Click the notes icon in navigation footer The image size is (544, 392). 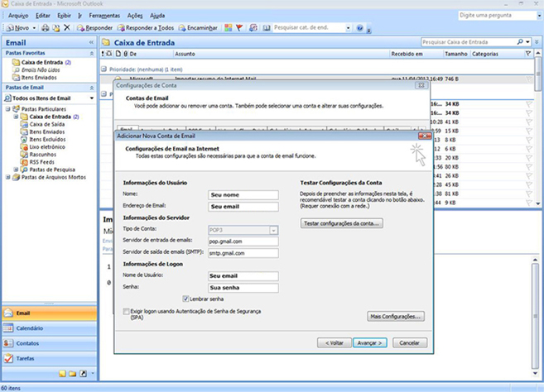click(x=62, y=374)
